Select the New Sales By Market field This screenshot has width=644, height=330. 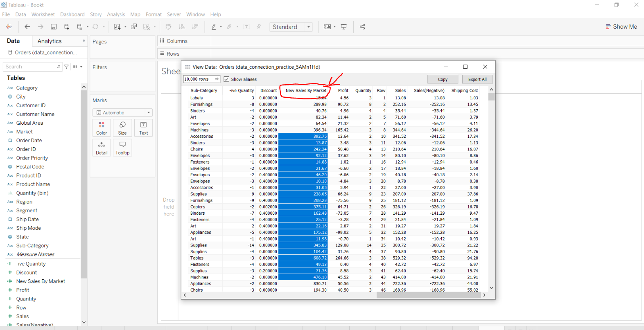pyautogui.click(x=41, y=281)
